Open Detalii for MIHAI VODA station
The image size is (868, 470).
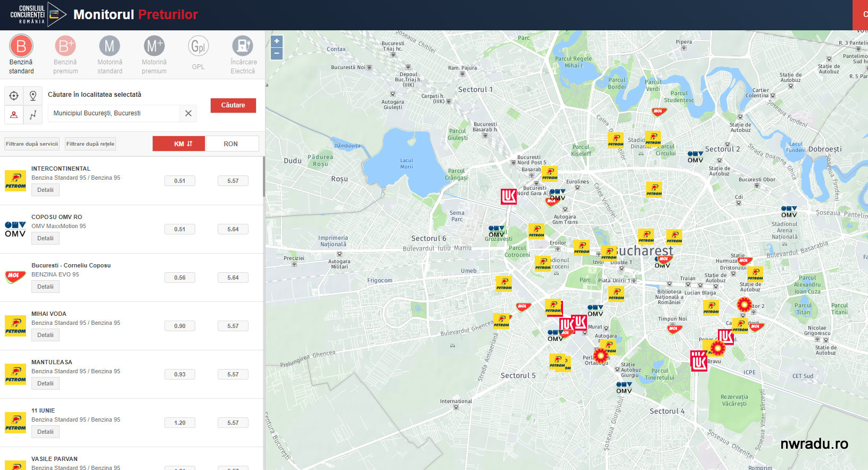point(45,335)
